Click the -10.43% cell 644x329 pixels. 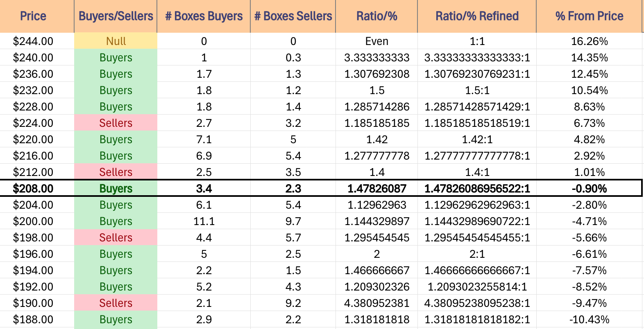[x=589, y=319]
